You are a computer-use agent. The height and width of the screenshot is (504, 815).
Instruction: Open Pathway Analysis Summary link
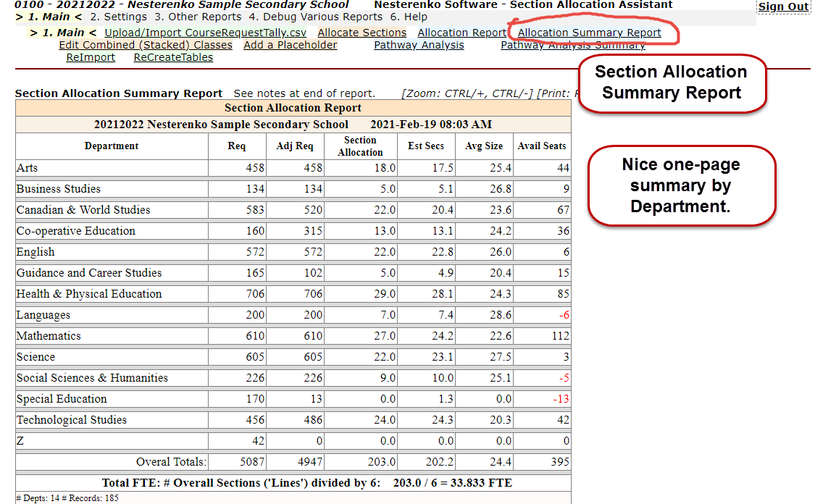[572, 45]
